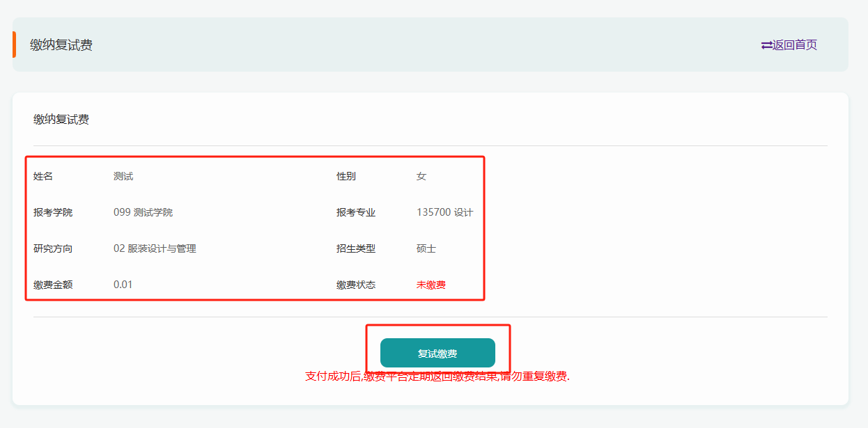Viewport: 868px width, 428px height.
Task: Click the 报考学院 field label
Action: (x=53, y=212)
